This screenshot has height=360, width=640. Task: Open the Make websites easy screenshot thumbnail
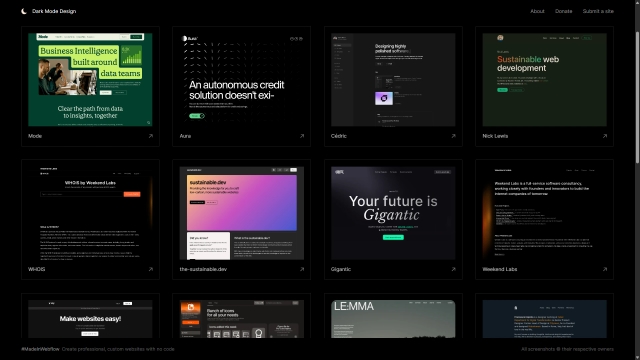point(90,319)
